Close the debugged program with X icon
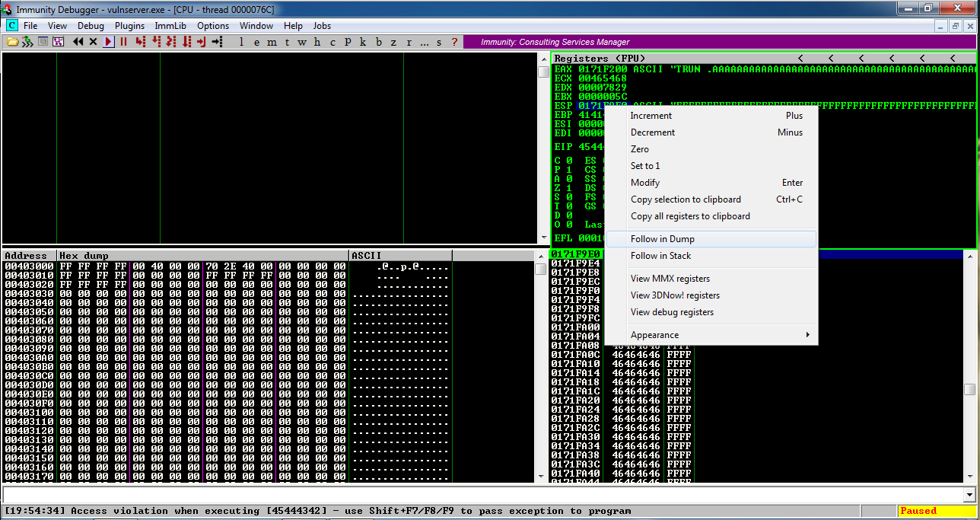 (94, 42)
